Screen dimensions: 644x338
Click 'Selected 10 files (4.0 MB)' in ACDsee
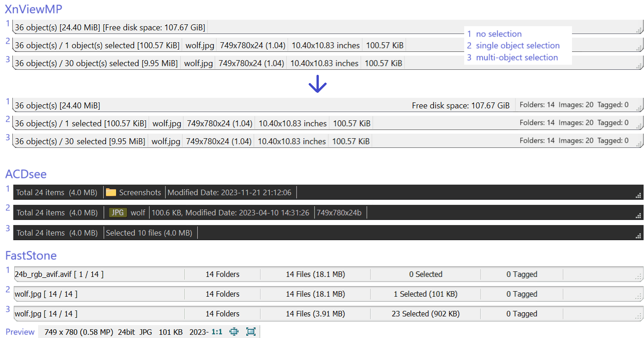click(x=149, y=233)
